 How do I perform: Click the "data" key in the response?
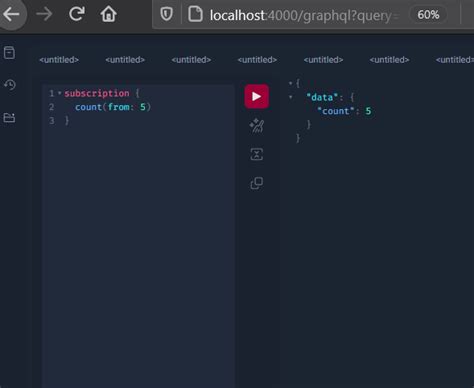click(322, 97)
